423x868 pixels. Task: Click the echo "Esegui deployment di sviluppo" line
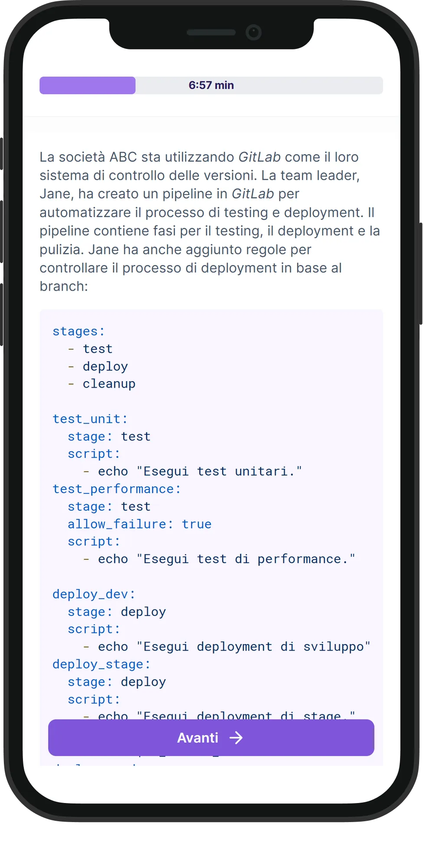(x=227, y=647)
